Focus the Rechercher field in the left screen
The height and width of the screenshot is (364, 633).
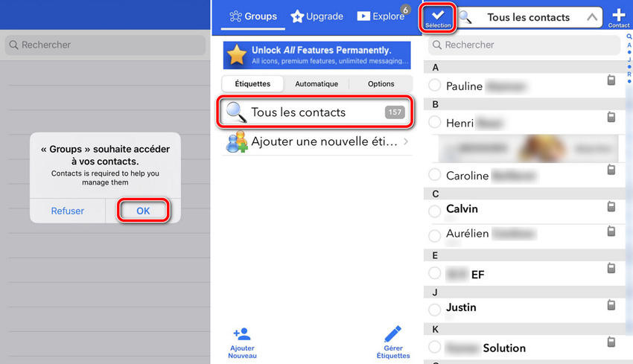pos(105,45)
